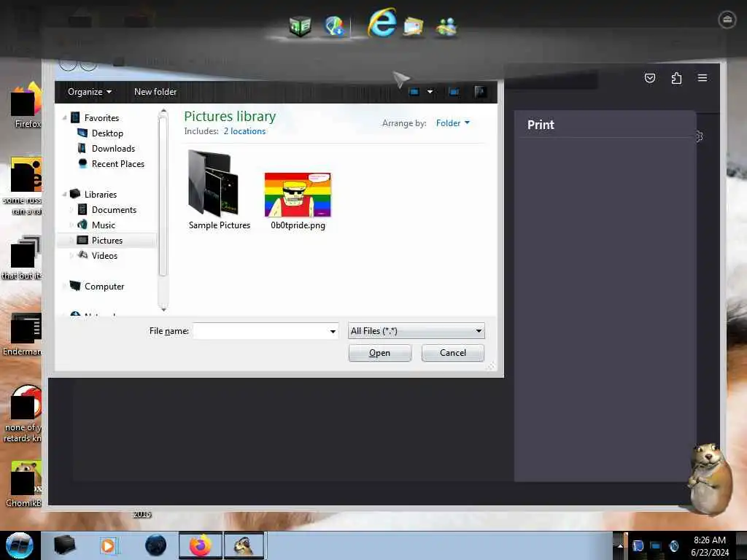
Task: Click the Cancel button
Action: click(452, 353)
